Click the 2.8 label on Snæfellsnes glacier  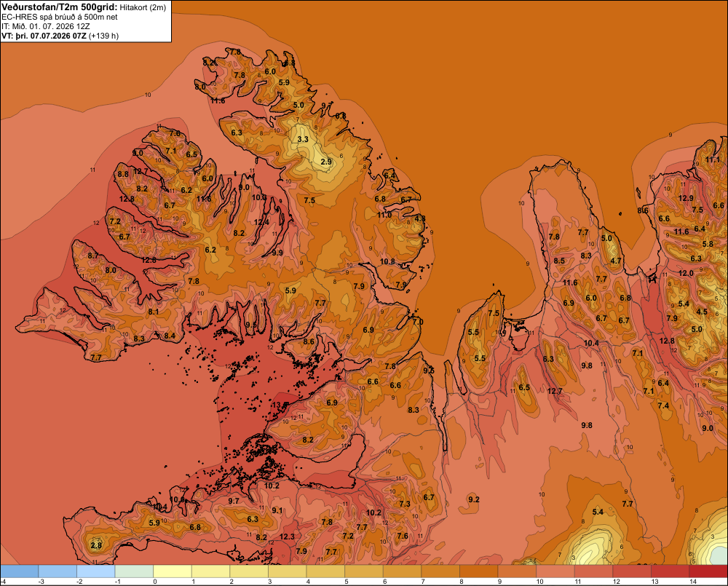(x=96, y=545)
